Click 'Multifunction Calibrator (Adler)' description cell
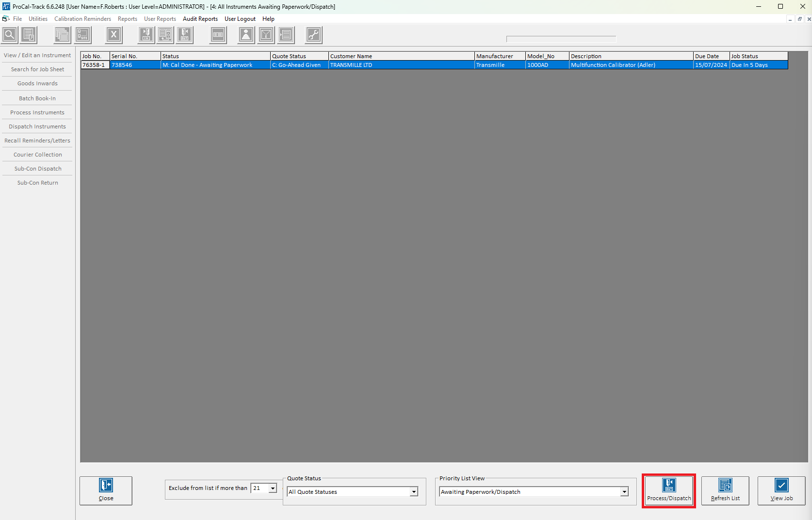The height and width of the screenshot is (520, 812). tap(631, 65)
